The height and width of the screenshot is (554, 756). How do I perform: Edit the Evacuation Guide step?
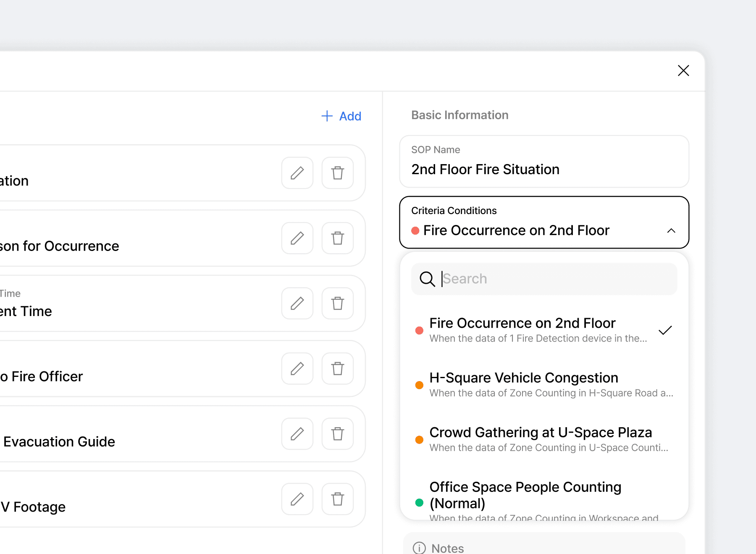click(297, 434)
